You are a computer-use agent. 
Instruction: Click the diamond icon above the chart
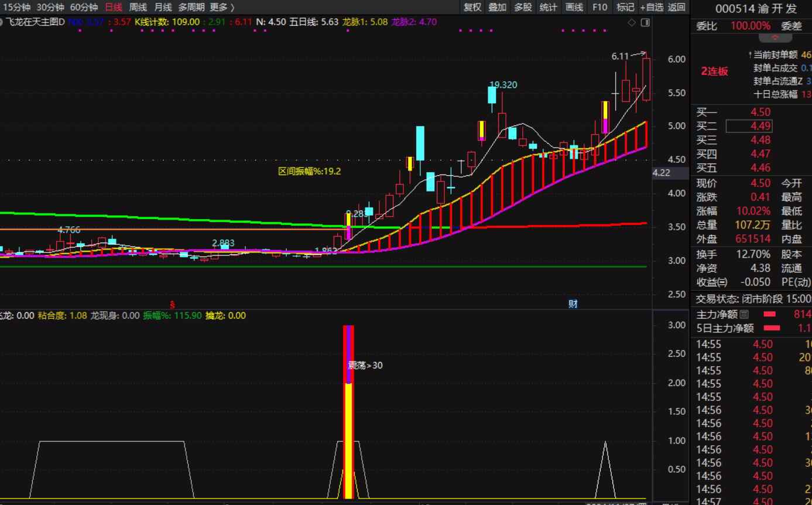631,23
